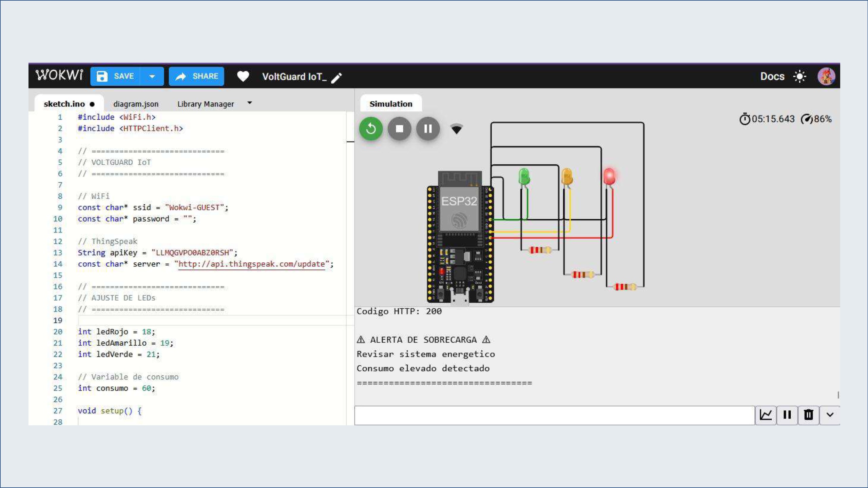Switch to the sketch.ino tab
This screenshot has width=868, height=488.
[69, 104]
